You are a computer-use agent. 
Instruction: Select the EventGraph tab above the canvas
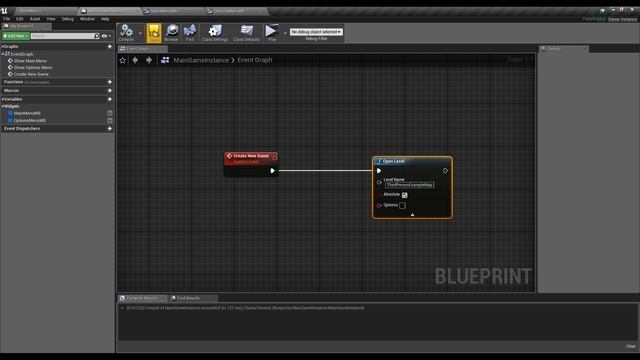pyautogui.click(x=142, y=49)
